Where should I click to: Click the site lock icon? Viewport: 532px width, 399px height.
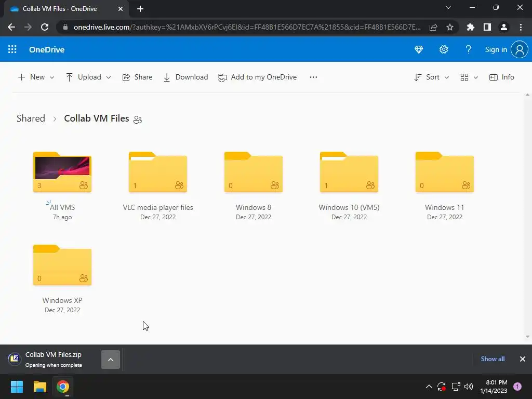[65, 27]
